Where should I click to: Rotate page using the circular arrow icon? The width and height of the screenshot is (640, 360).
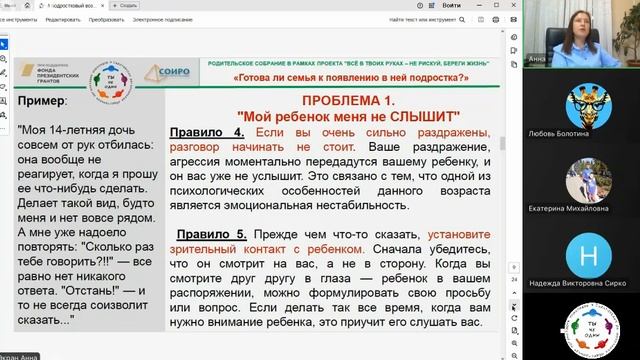click(514, 318)
